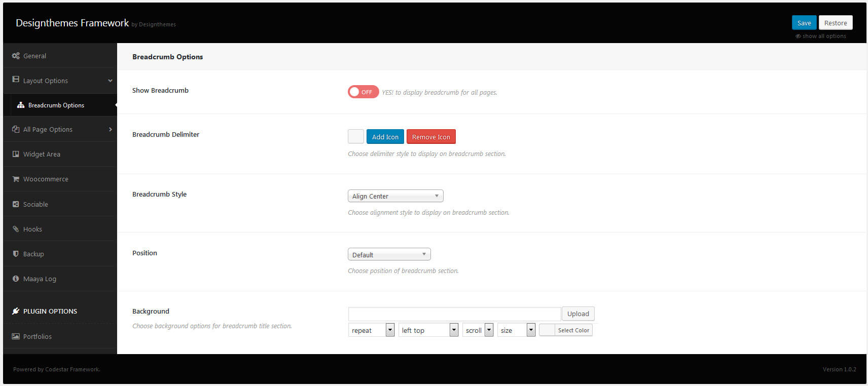Viewport: 868px width, 386px height.
Task: Click the Backup shield icon
Action: [16, 254]
